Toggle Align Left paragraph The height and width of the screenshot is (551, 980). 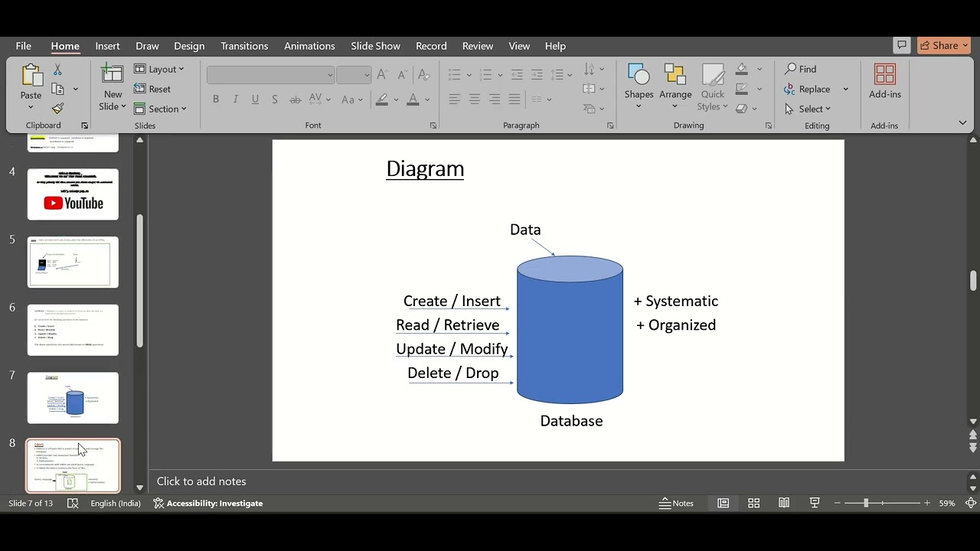point(455,99)
